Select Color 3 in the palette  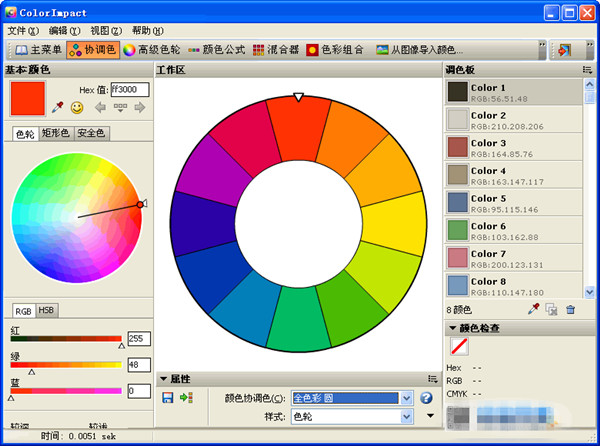(x=512, y=148)
